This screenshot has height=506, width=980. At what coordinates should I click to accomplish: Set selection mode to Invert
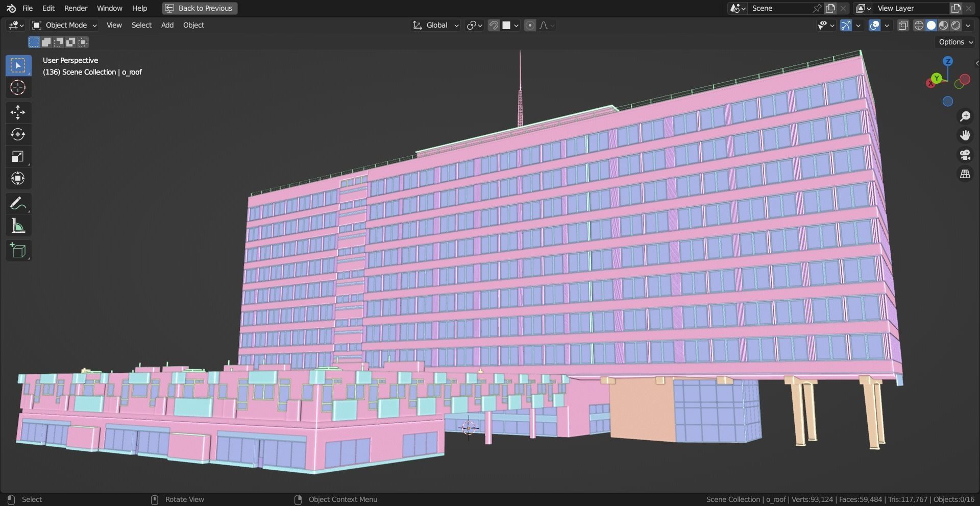click(x=70, y=42)
